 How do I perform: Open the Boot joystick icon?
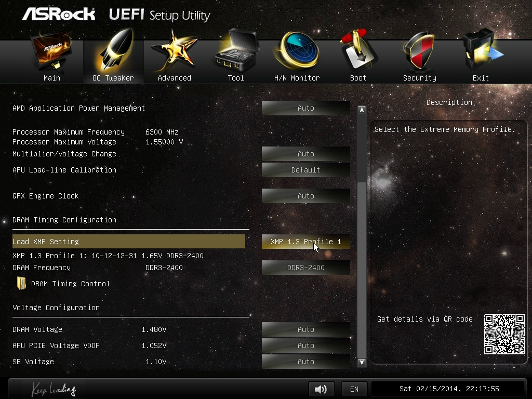pyautogui.click(x=358, y=50)
